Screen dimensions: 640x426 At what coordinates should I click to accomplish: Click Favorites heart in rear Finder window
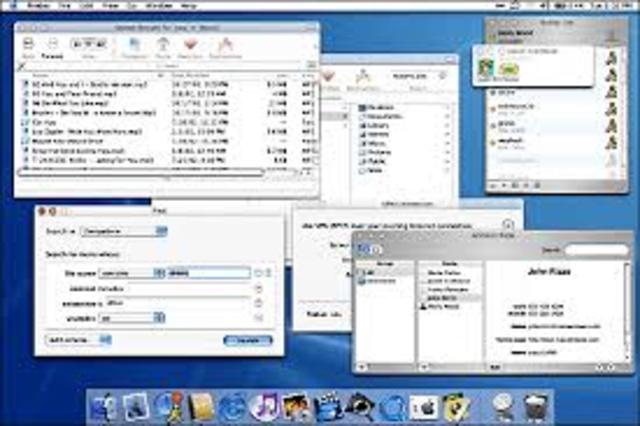pos(329,80)
